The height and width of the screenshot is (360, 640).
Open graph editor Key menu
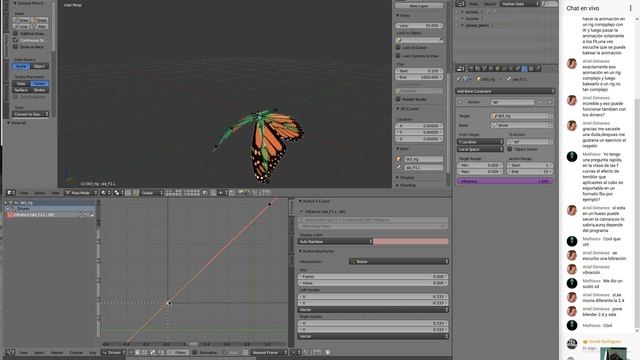[93, 352]
